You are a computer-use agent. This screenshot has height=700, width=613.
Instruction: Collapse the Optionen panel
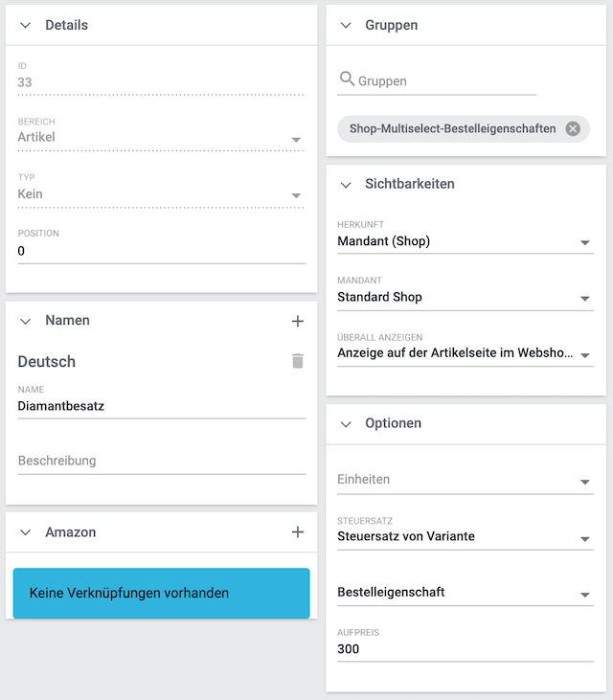click(x=346, y=423)
